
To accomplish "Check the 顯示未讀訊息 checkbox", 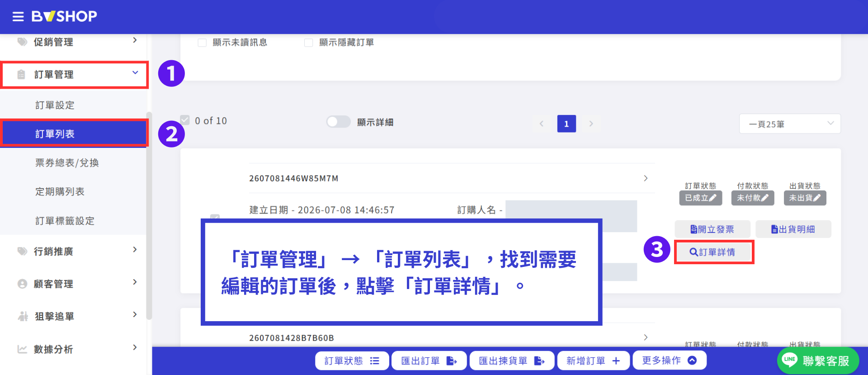I will [x=202, y=43].
